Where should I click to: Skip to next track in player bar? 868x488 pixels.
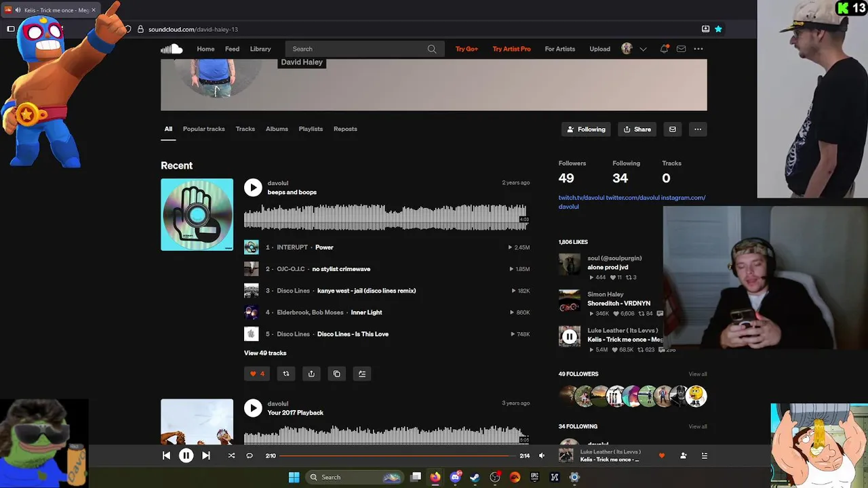(206, 455)
